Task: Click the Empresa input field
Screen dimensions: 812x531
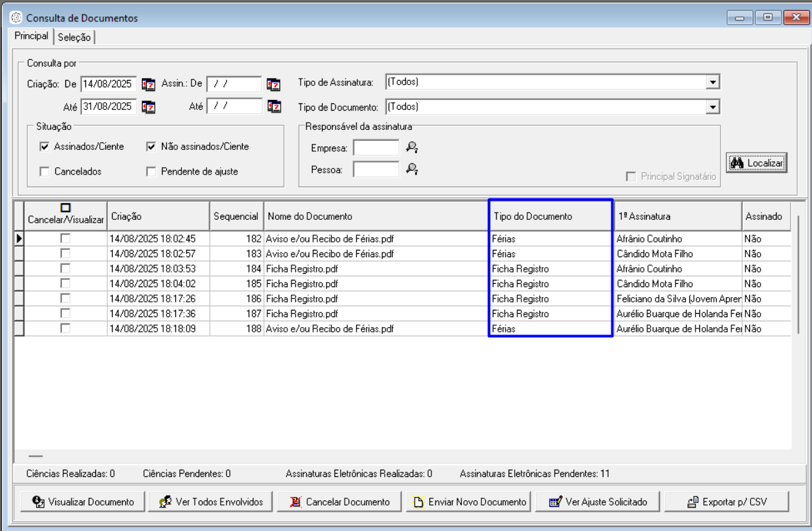Action: pyautogui.click(x=376, y=147)
